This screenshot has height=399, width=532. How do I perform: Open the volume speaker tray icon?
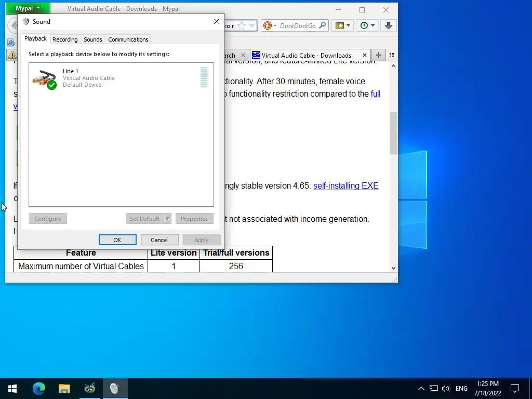tap(446, 389)
